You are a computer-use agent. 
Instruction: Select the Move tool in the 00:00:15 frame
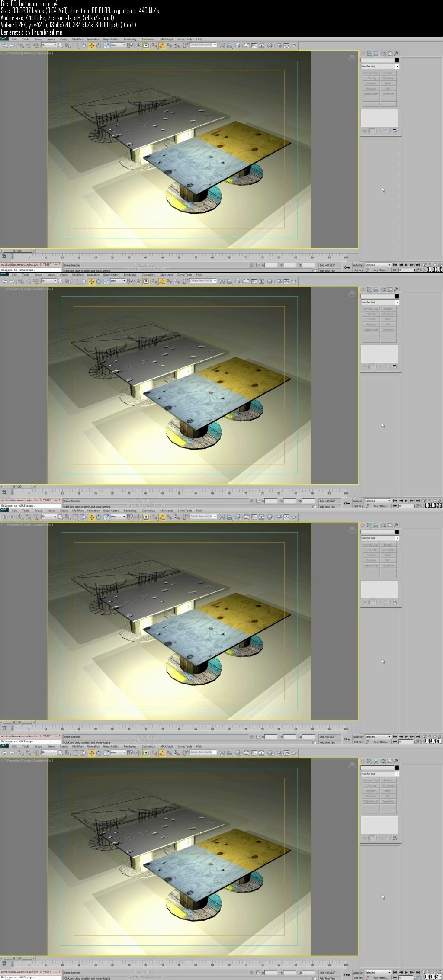coord(92,45)
